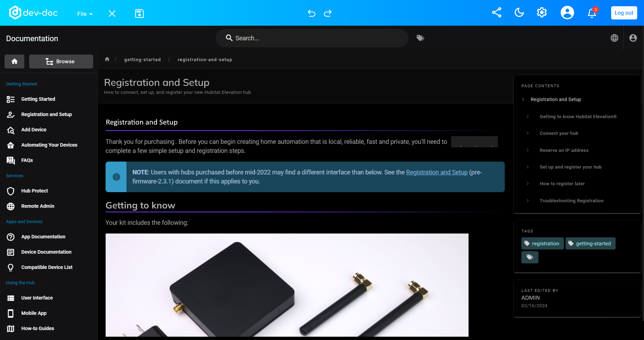Click the Remote Admin globe icon
Viewport: 644px width, 340px height.
(x=10, y=206)
